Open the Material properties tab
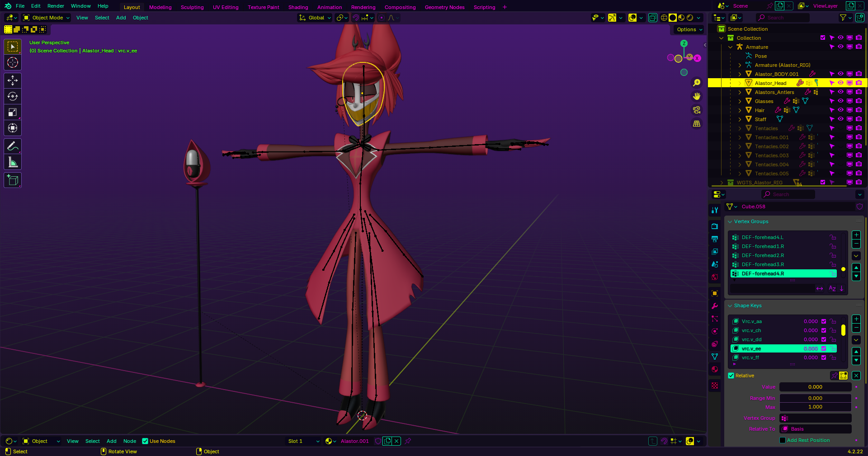This screenshot has width=868, height=456. point(715,369)
